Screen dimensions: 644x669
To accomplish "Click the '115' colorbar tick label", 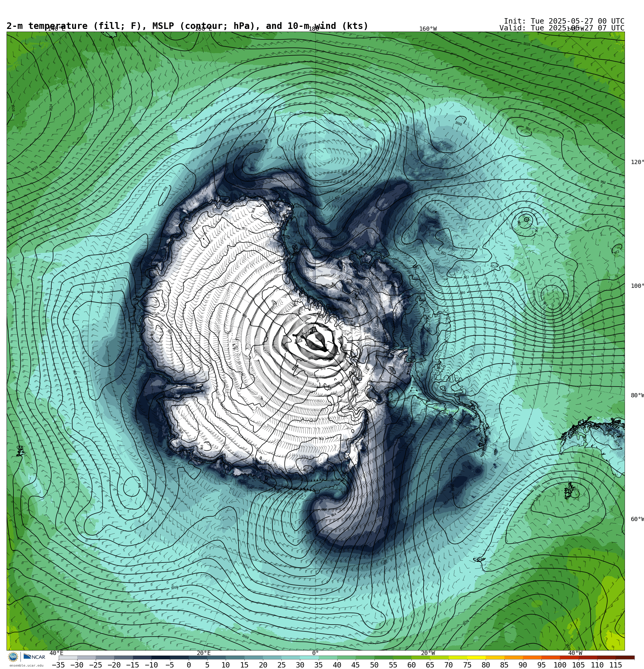I will click(616, 665).
